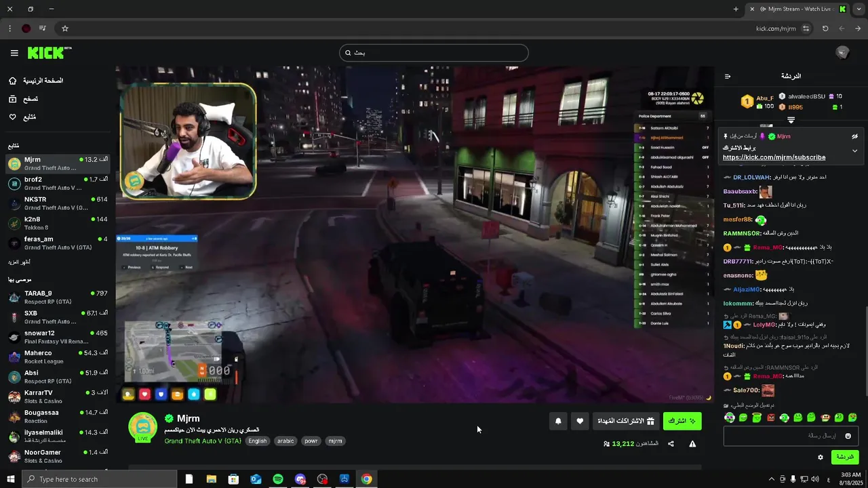Open the kick.com/mjrm/subscribe link
The height and width of the screenshot is (488, 868).
coord(774,157)
